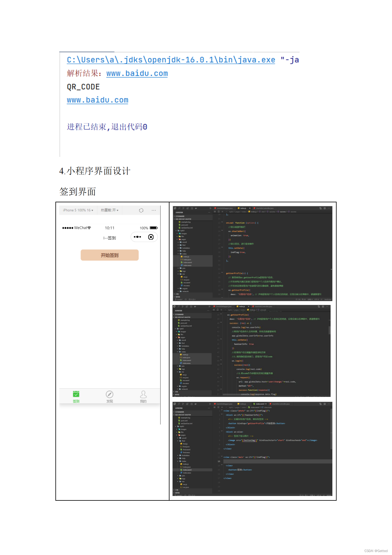This screenshot has height=555, width=392.
Task: Select the 我的 bottom tab
Action: (x=143, y=397)
